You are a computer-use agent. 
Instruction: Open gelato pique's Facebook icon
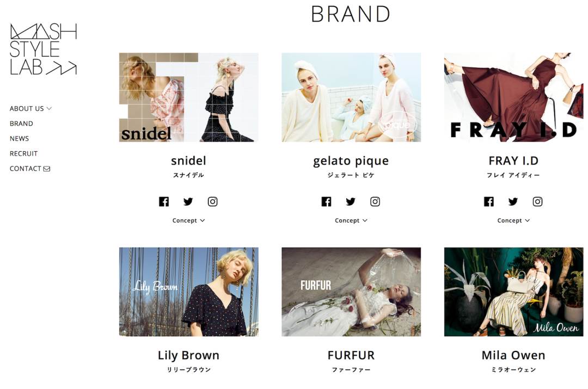[326, 202]
